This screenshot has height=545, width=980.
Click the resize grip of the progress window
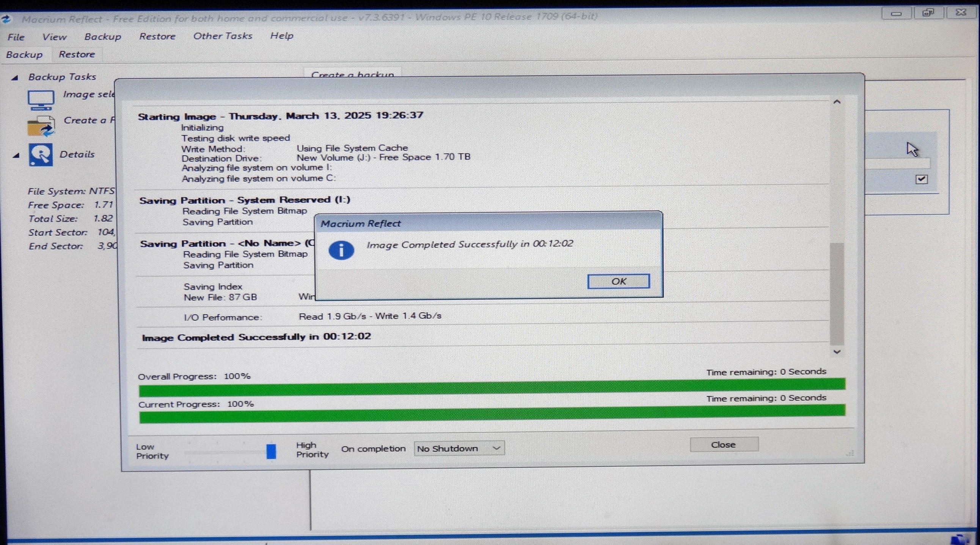tap(851, 453)
